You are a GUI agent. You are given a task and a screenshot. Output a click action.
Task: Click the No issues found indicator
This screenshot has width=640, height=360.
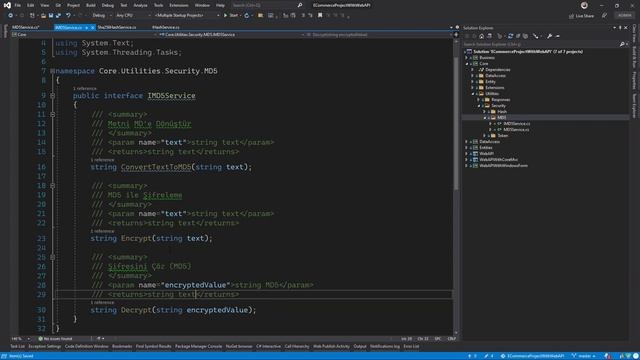coord(55,339)
